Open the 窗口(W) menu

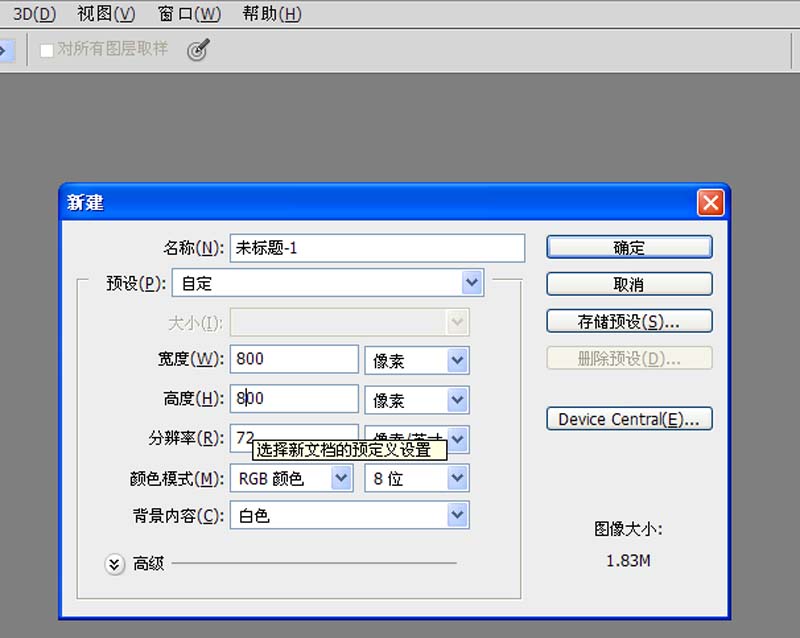click(x=189, y=14)
